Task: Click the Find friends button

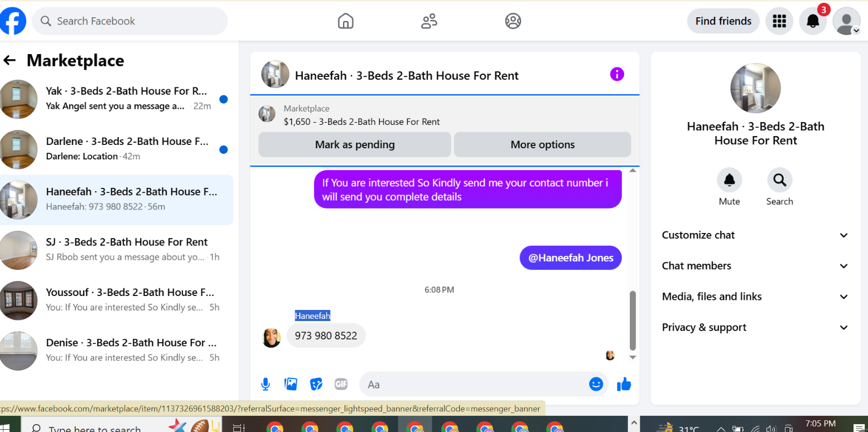Action: [723, 21]
